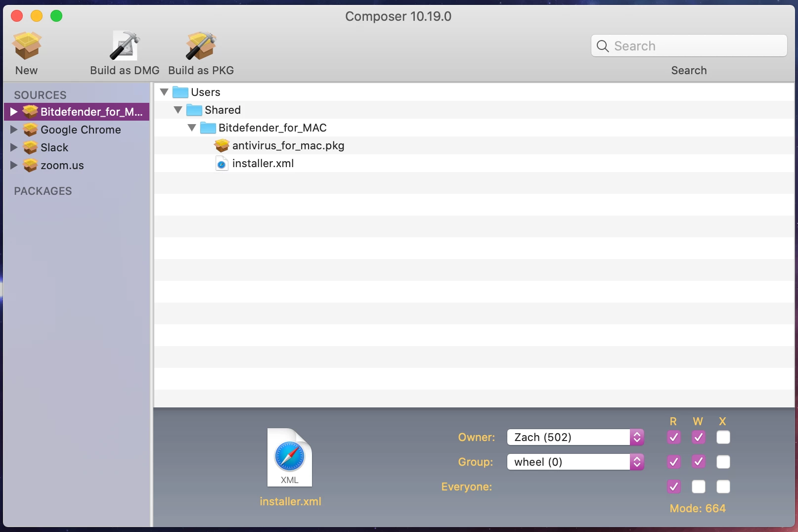Open the Owner dropdown showing Zach (502)
This screenshot has width=798, height=532.
(x=576, y=437)
